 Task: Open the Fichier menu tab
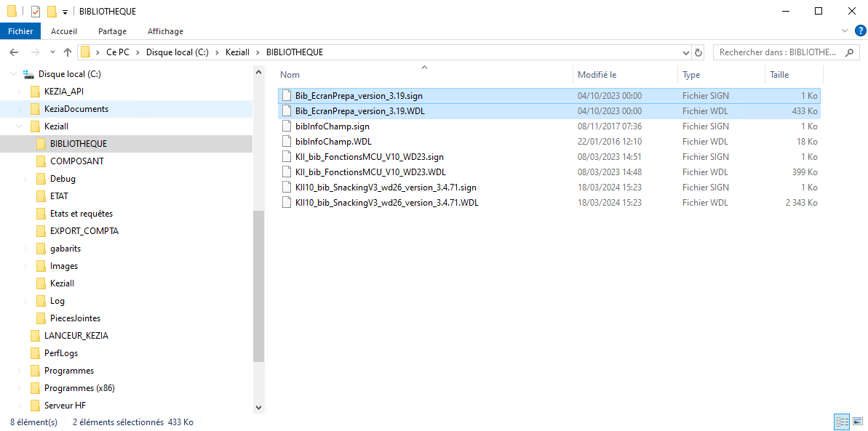tap(20, 31)
